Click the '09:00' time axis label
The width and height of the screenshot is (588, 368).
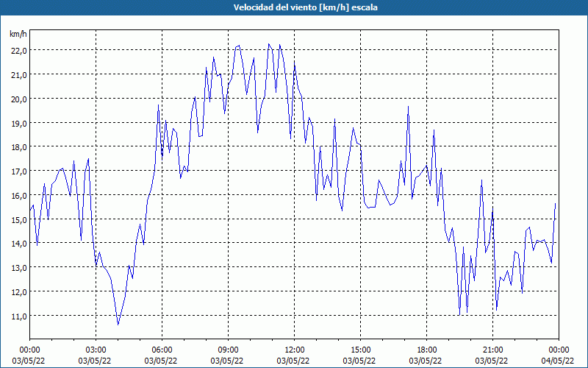228,350
